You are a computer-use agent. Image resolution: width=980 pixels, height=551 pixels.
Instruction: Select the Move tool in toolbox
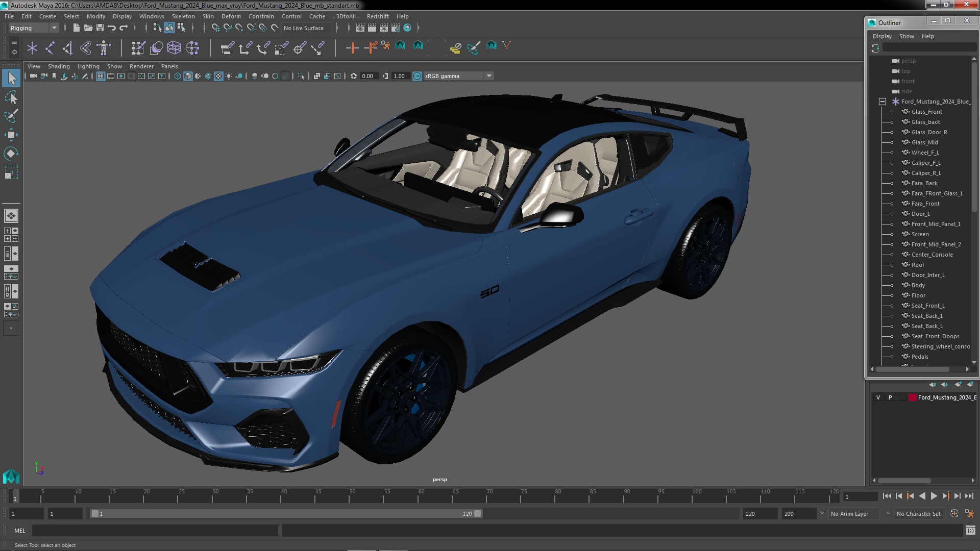(x=11, y=135)
